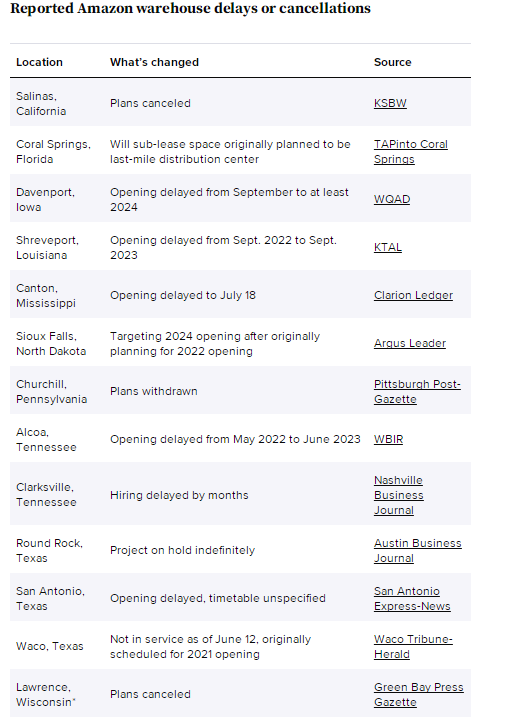
Task: Visit the Austin Business Journal link
Action: pos(417,551)
